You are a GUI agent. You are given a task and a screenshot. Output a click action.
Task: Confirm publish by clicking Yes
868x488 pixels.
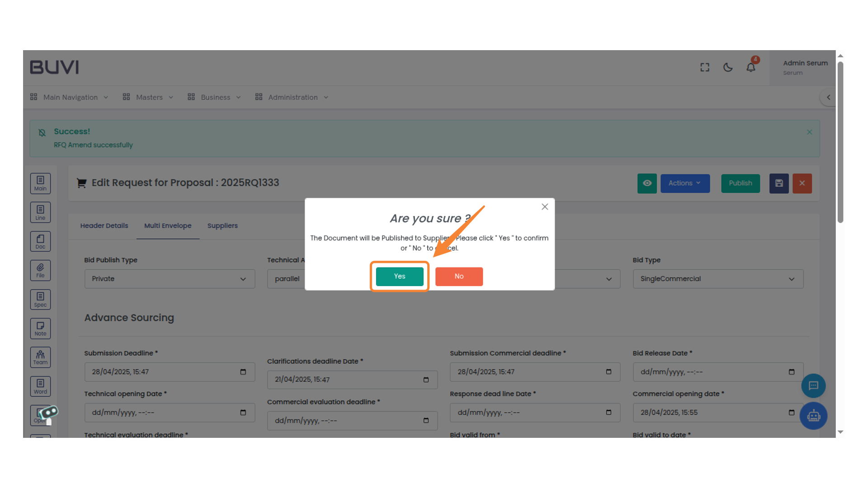(x=399, y=276)
